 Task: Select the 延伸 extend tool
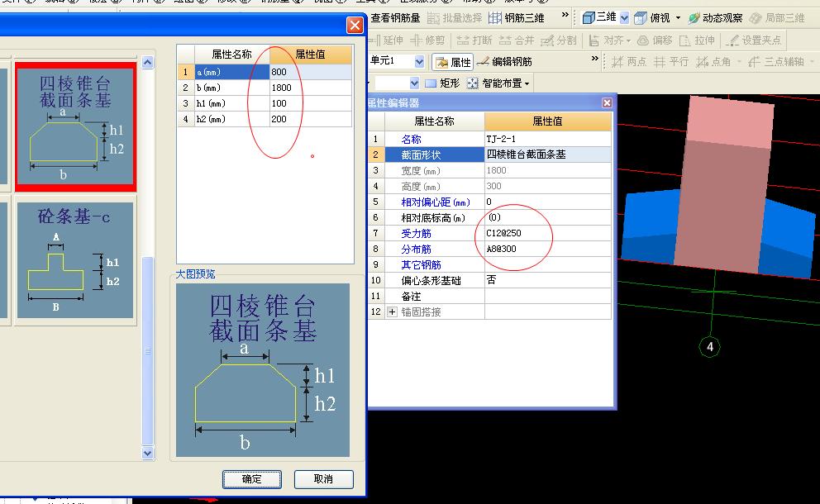(386, 40)
